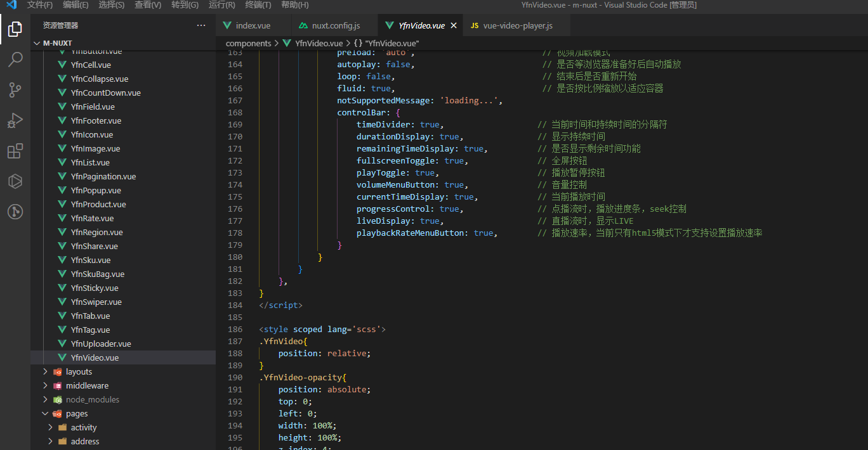Image resolution: width=868 pixels, height=450 pixels.
Task: Click the playbackRateMenuButton: true code line
Action: pos(427,233)
